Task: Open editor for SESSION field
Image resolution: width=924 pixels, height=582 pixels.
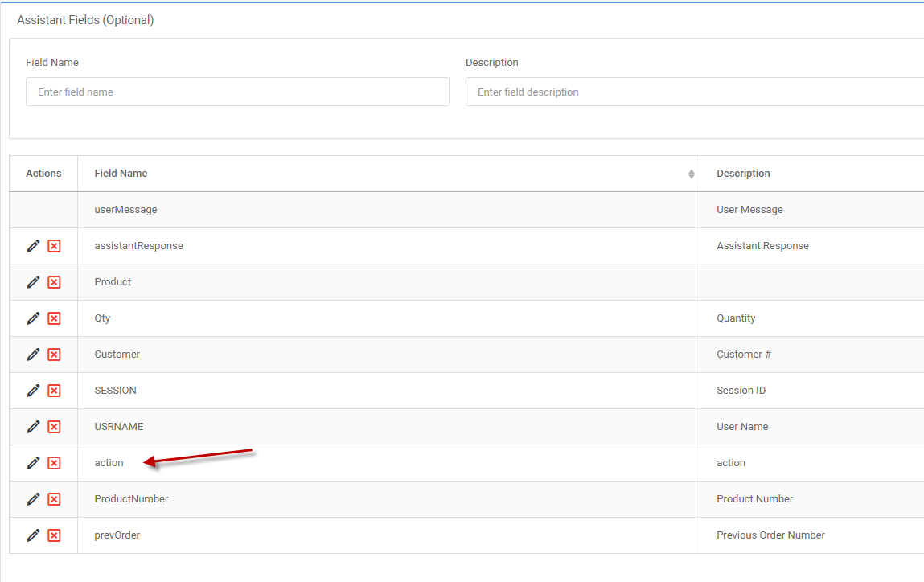Action: click(x=33, y=391)
